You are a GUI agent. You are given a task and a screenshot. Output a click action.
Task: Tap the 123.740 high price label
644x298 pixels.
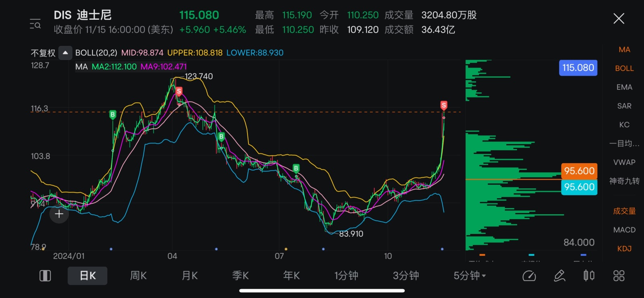tap(198, 77)
